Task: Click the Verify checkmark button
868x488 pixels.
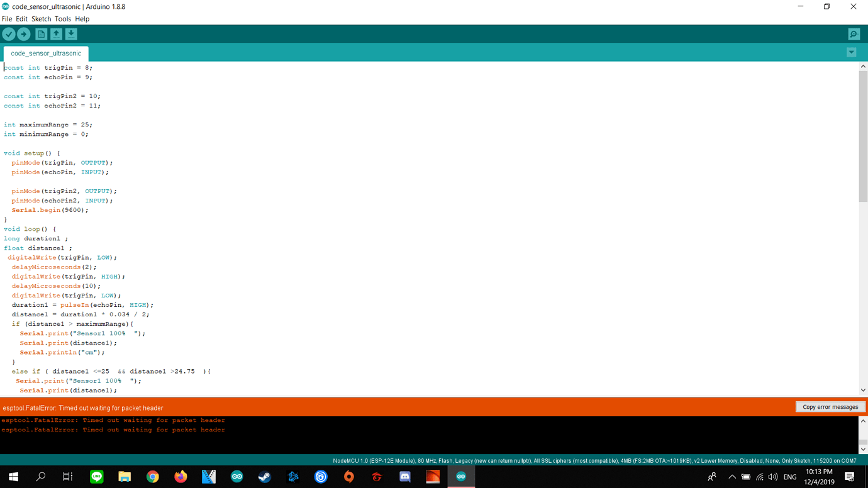Action: pyautogui.click(x=9, y=34)
